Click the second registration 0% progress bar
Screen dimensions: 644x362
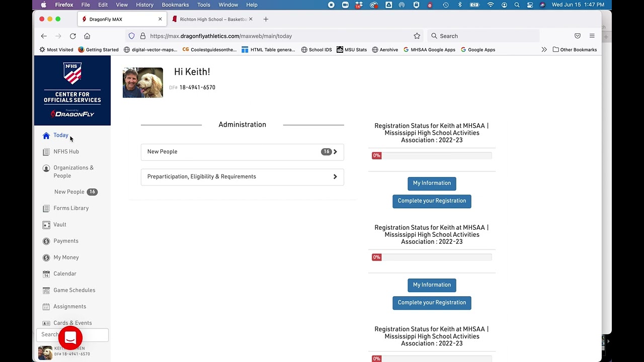pos(432,257)
